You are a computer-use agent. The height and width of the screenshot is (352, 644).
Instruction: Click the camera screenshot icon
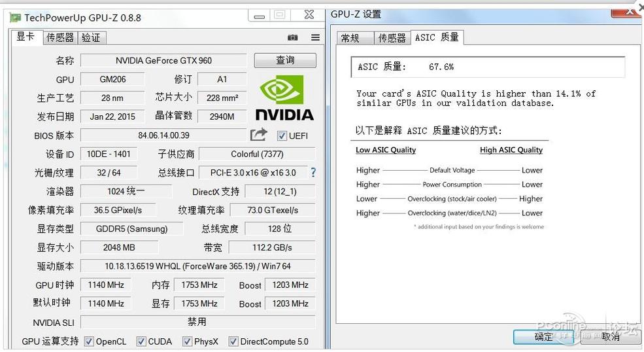(x=292, y=37)
